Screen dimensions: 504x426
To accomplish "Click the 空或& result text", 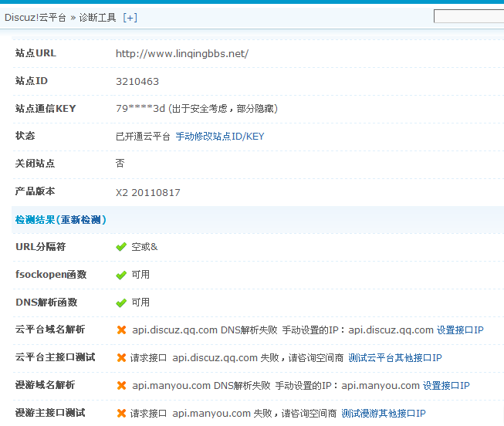I will click(x=144, y=247).
